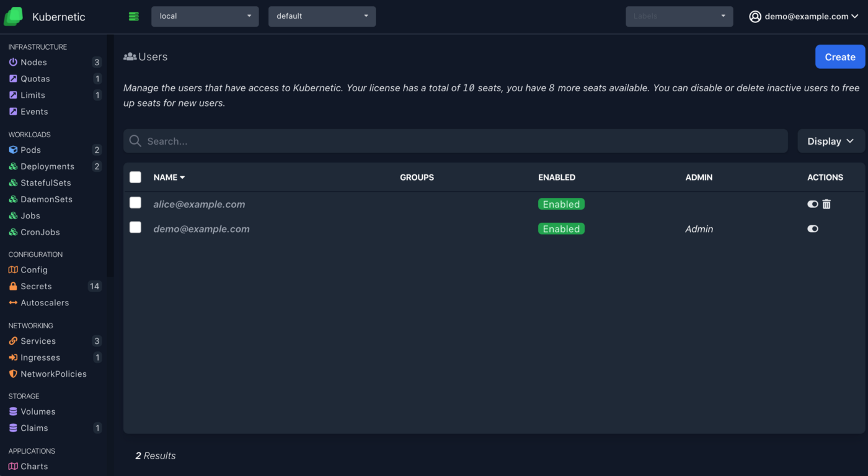
Task: Disable alice@example.com using toggle switch
Action: point(813,204)
